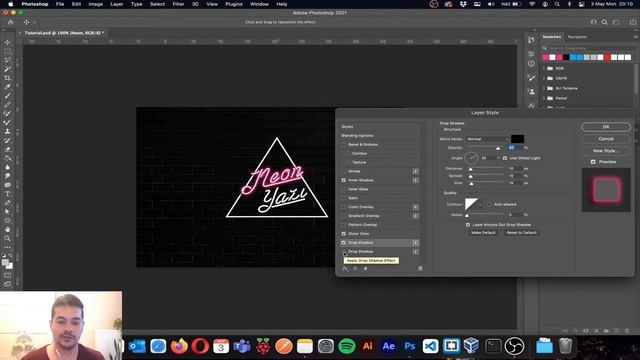The height and width of the screenshot is (360, 640).
Task: Open Spotify from the dock
Action: pos(347,347)
